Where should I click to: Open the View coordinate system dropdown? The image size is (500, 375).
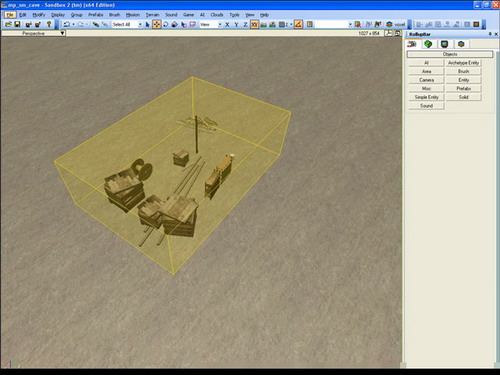click(220, 24)
